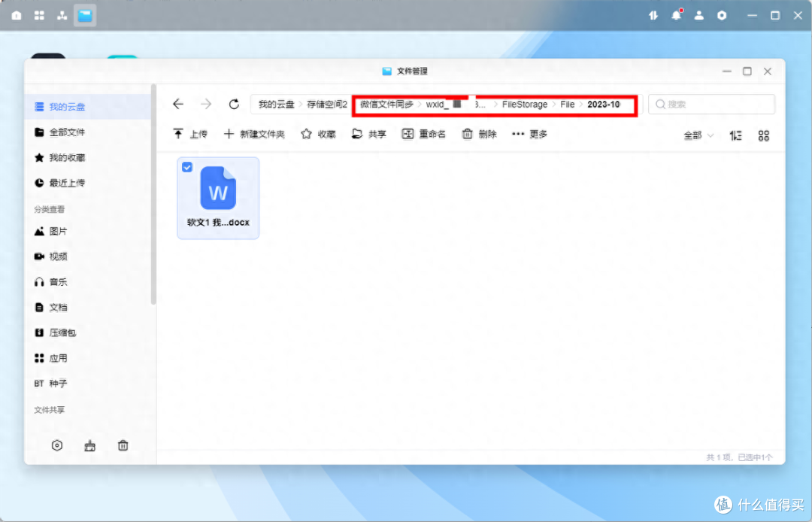Uncheck the docx file checkbox
Image resolution: width=812 pixels, height=522 pixels.
click(x=187, y=167)
